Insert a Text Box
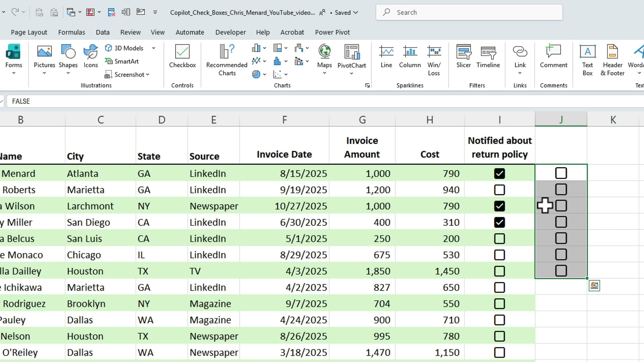 [588, 60]
